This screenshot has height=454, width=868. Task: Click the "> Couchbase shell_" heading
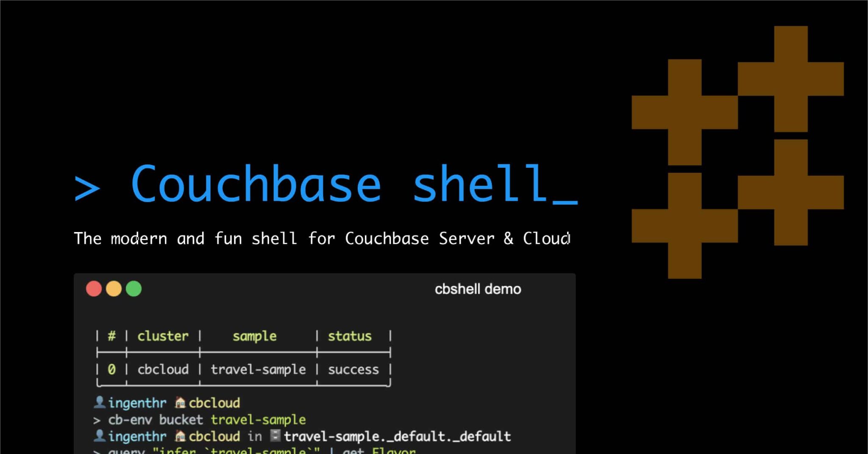[326, 184]
